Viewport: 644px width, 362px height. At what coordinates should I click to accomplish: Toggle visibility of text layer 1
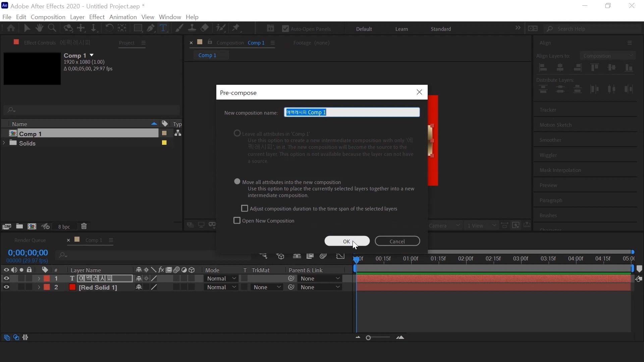click(x=6, y=279)
